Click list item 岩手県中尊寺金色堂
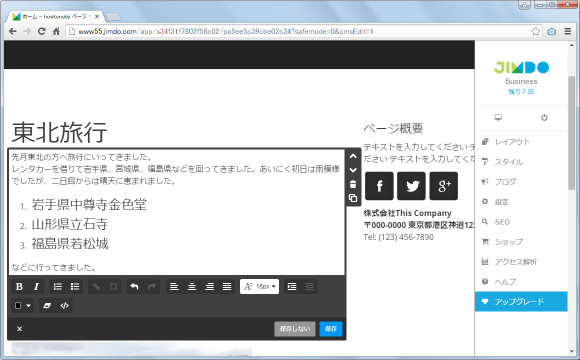 coord(89,205)
